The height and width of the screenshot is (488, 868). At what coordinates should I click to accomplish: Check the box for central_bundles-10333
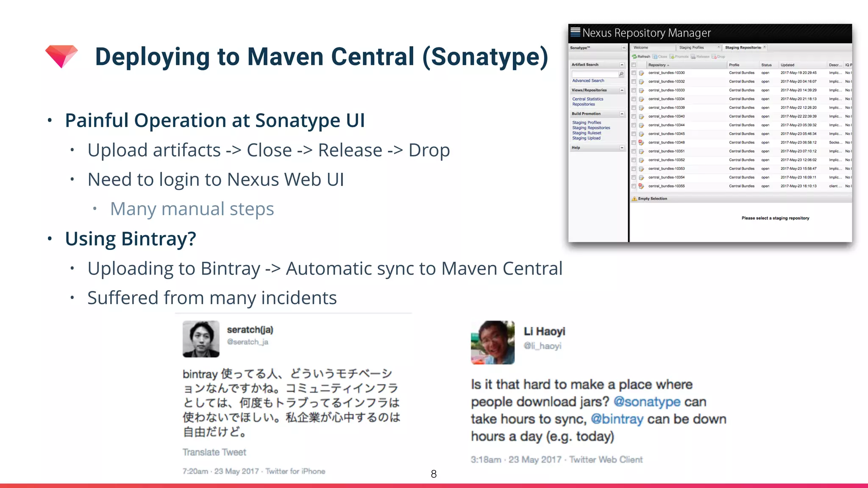coord(634,90)
